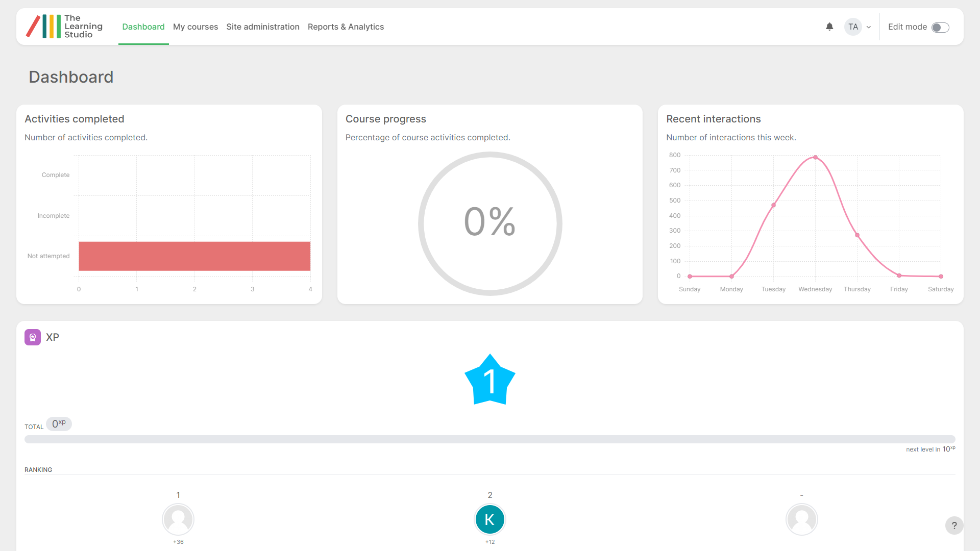Click the TOTAL label
This screenshot has width=980, height=551.
34,427
